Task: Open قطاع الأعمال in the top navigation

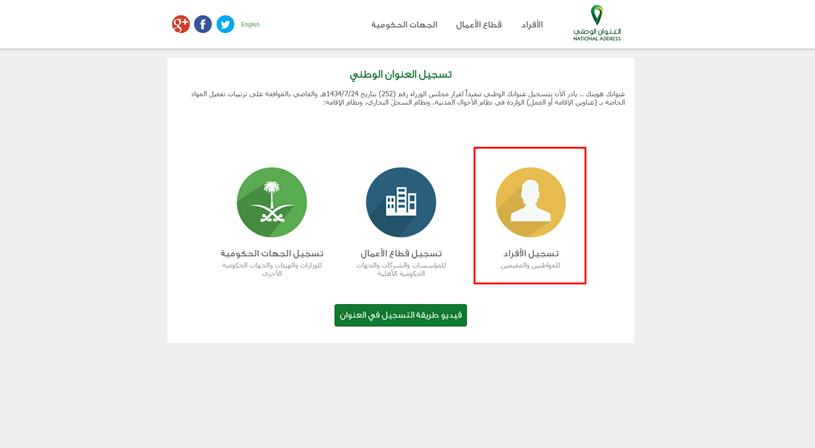Action: pyautogui.click(x=479, y=24)
